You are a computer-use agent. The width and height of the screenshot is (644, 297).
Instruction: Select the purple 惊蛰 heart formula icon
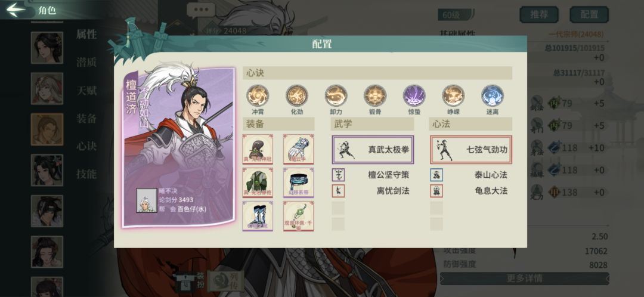(414, 95)
